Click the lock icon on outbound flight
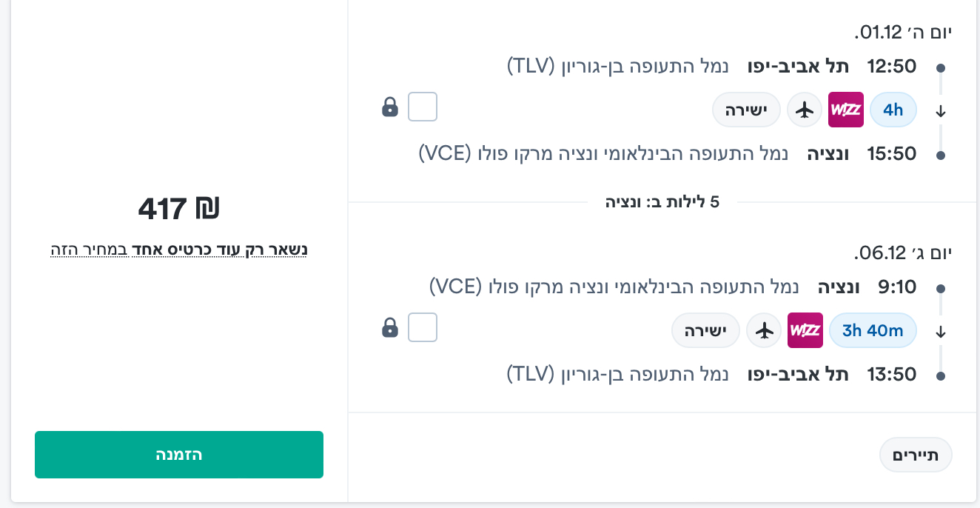This screenshot has height=508, width=980. pos(390,107)
